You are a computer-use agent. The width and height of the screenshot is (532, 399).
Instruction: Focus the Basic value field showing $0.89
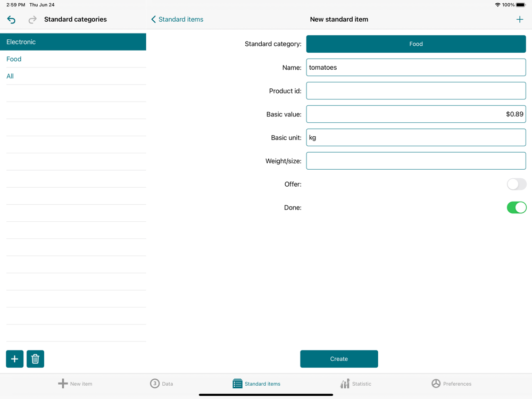[x=416, y=114]
